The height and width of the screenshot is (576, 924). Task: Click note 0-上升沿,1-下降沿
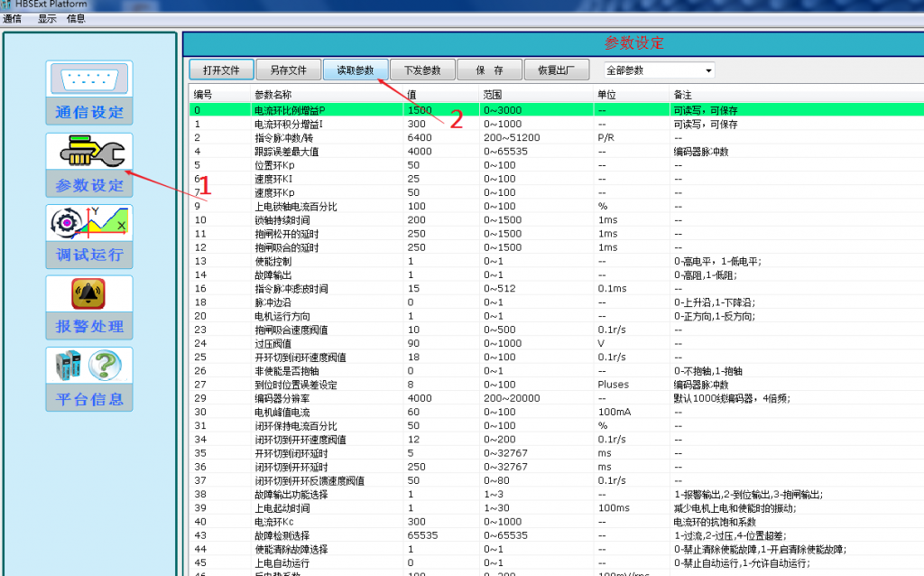point(715,302)
